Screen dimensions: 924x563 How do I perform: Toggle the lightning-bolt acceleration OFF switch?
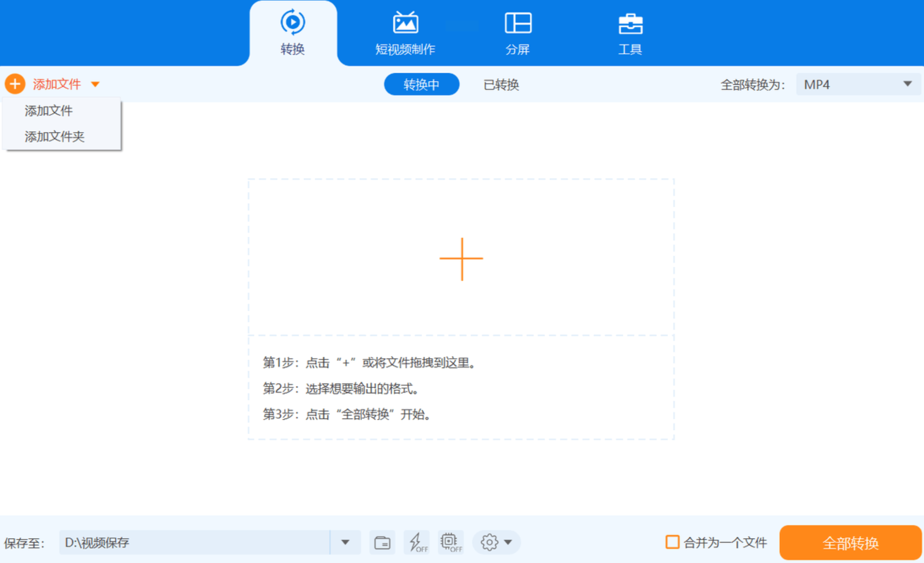tap(417, 542)
